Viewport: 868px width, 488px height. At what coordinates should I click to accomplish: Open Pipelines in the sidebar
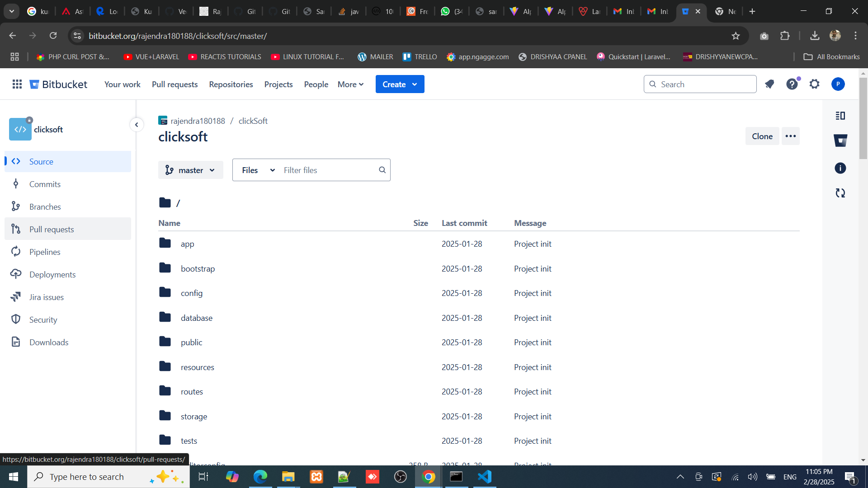[45, 252]
